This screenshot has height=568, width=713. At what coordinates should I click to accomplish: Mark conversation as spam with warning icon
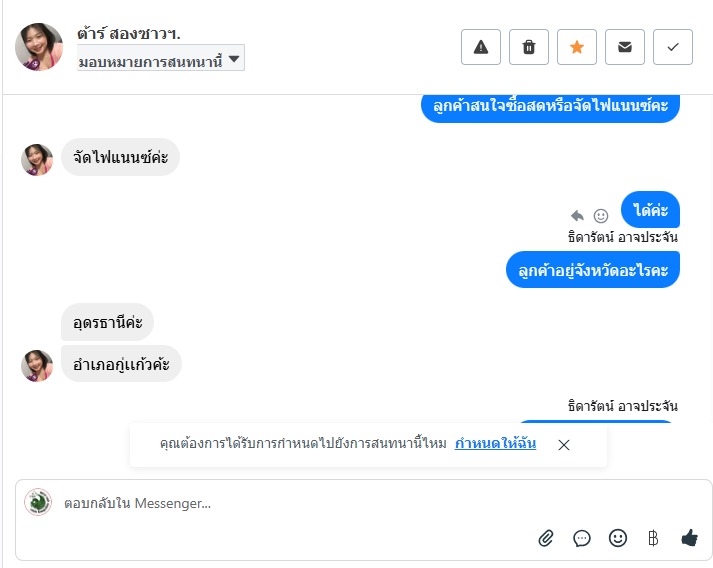click(x=481, y=47)
